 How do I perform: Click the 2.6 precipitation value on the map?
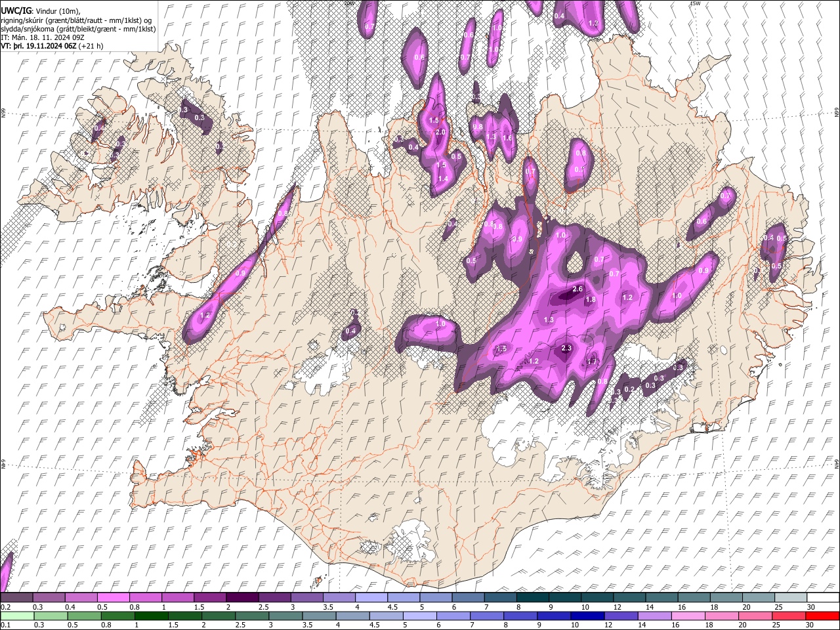point(577,289)
